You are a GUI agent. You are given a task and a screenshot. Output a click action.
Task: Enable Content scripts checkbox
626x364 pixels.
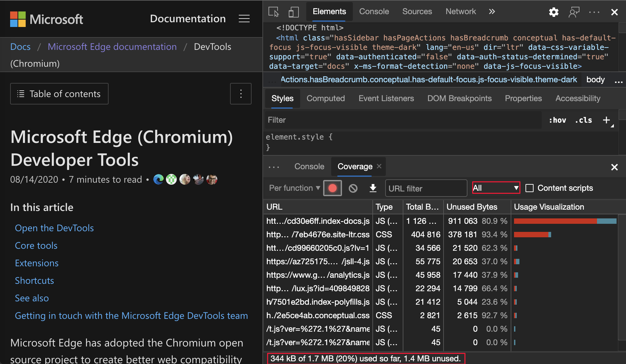530,188
